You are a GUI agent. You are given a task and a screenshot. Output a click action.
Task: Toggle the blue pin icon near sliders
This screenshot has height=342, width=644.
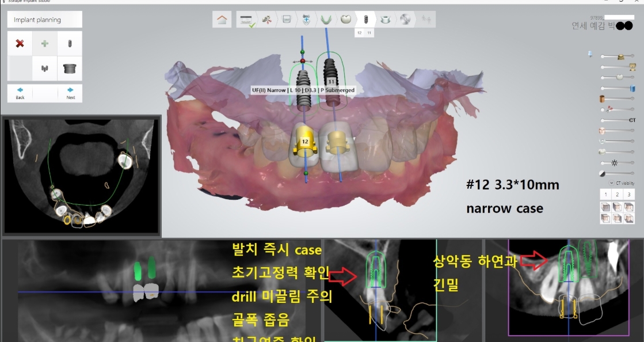tap(590, 54)
